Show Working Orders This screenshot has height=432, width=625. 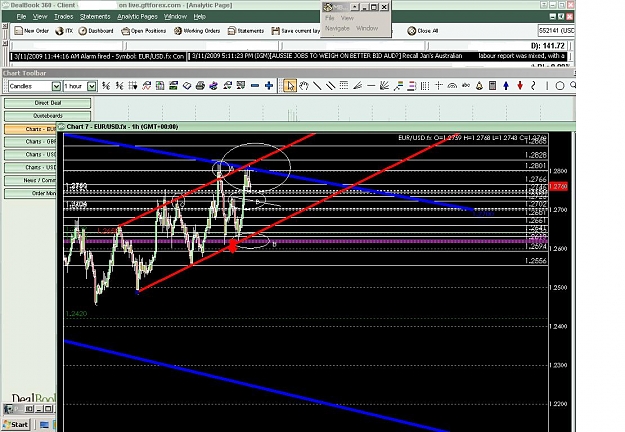click(x=197, y=31)
